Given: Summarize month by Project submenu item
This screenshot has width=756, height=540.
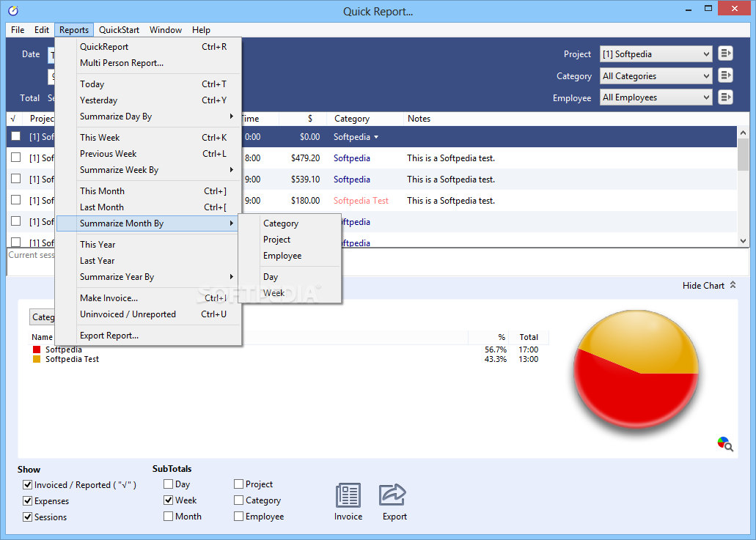Looking at the screenshot, I should [x=290, y=240].
